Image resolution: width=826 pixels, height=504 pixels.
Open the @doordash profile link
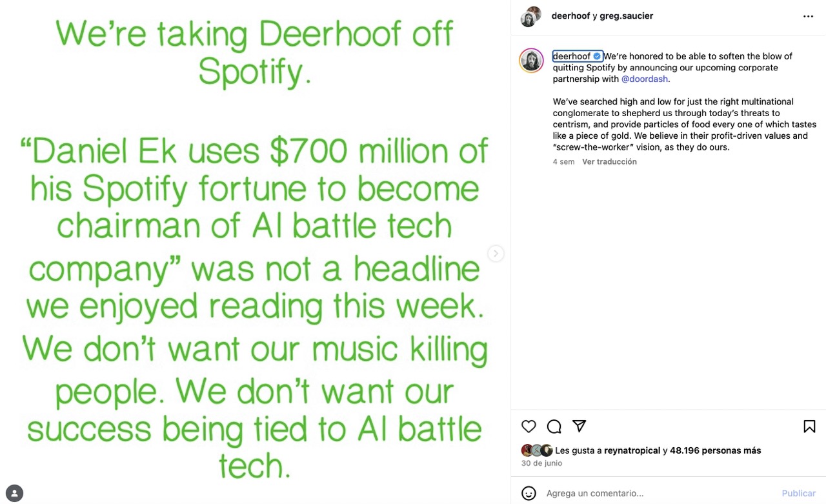click(645, 79)
